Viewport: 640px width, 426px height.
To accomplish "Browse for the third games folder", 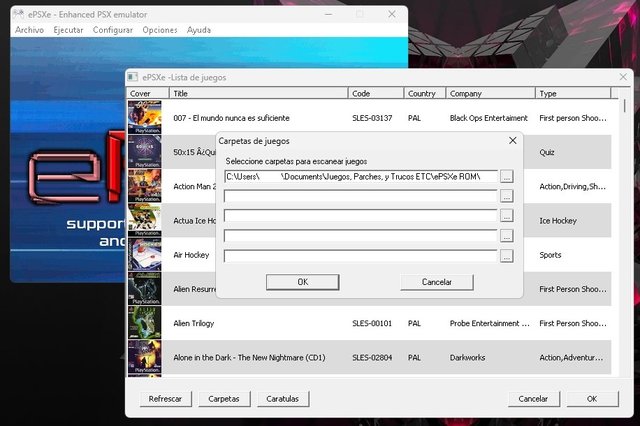I will point(507,216).
